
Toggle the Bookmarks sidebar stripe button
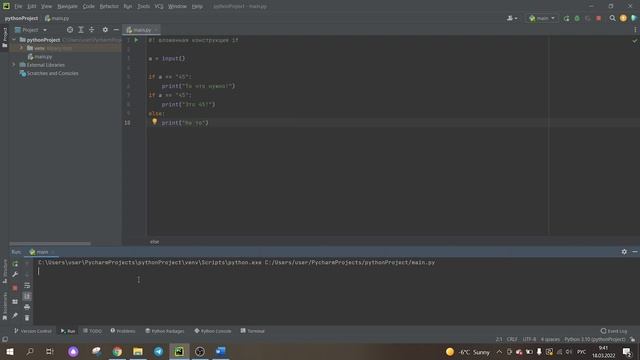pyautogui.click(x=4, y=306)
